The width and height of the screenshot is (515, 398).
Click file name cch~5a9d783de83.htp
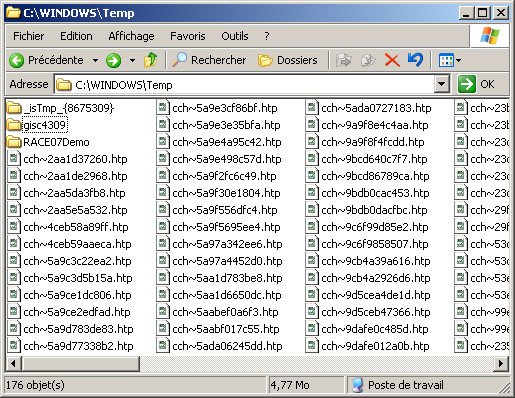coord(78,329)
